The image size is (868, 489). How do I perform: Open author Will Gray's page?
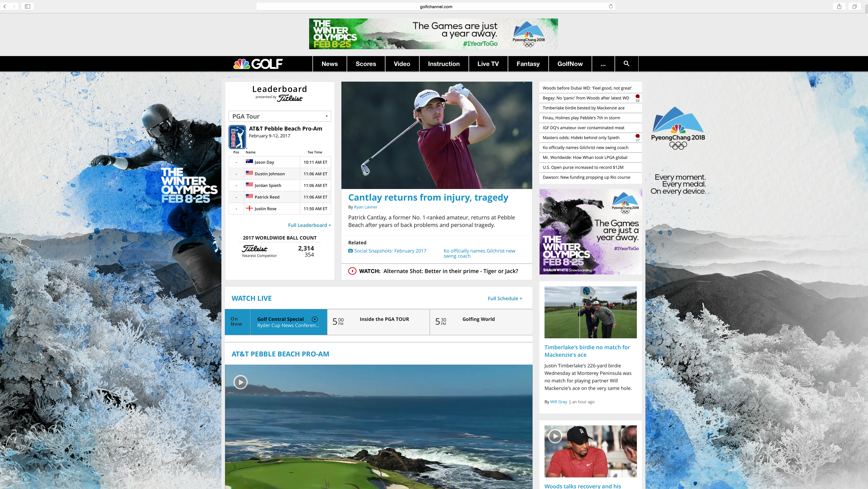coord(558,402)
